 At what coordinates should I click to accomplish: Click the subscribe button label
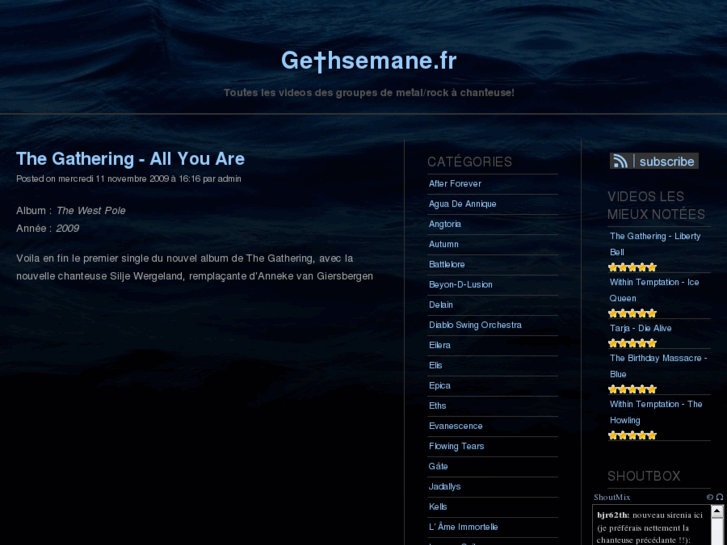point(667,161)
